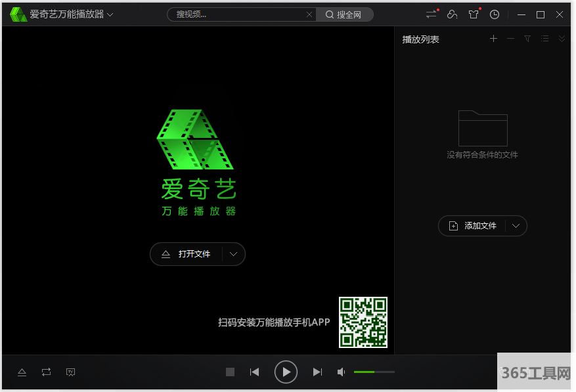Expand the 打开文件 dropdown arrow

(233, 254)
